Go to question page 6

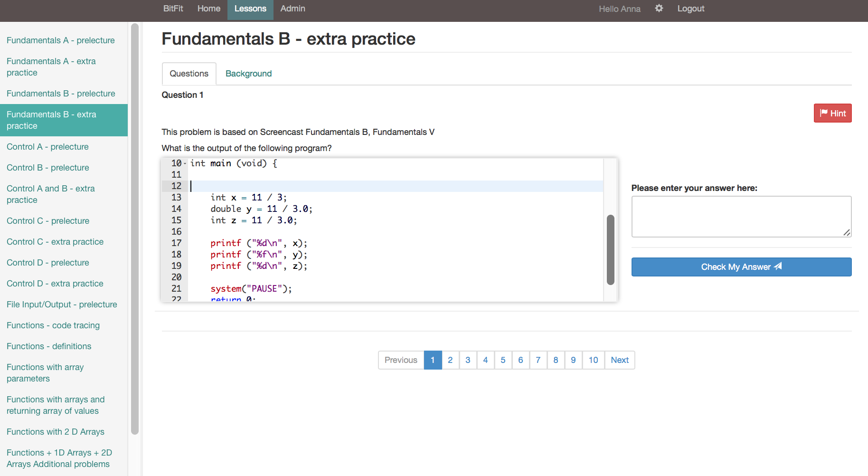(520, 360)
